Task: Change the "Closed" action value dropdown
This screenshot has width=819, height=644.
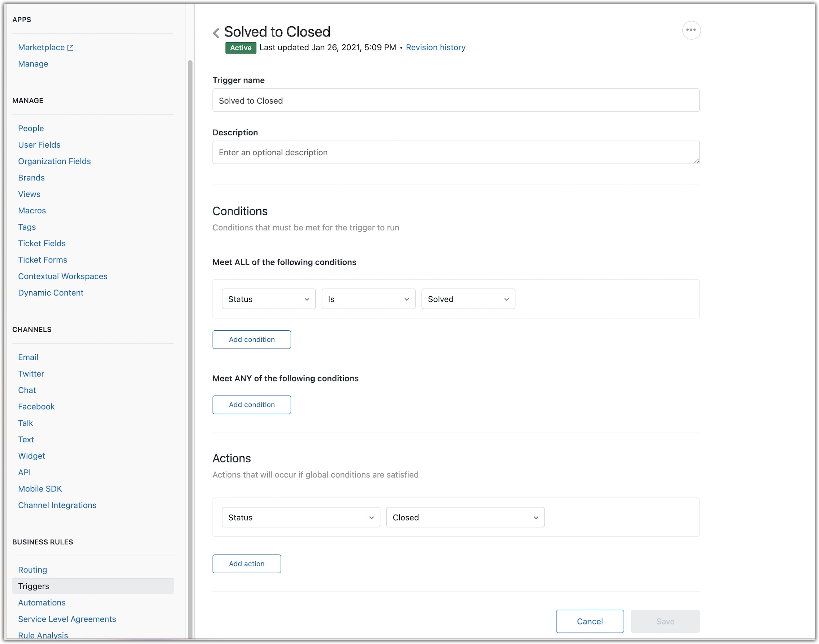Action: pos(465,517)
